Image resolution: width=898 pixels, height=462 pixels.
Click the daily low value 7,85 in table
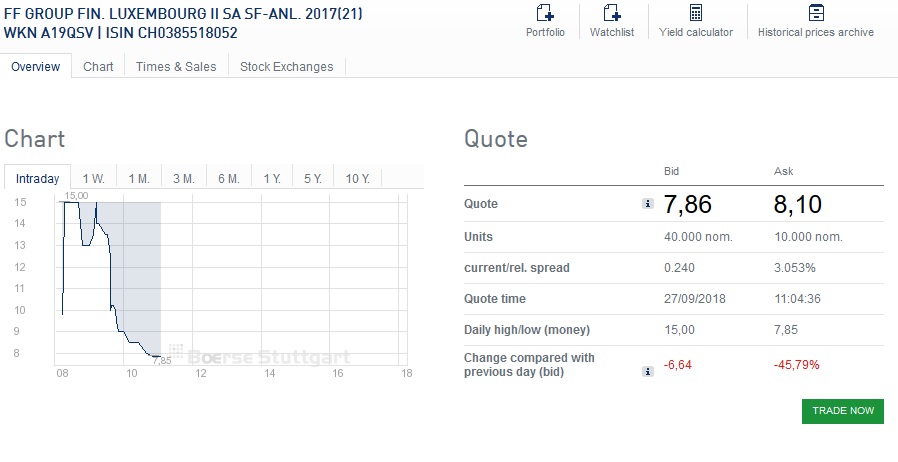[786, 330]
